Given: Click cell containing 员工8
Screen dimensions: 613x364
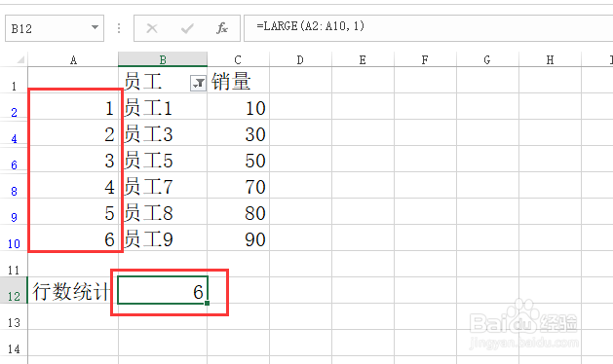Looking at the screenshot, I should click(x=163, y=211).
